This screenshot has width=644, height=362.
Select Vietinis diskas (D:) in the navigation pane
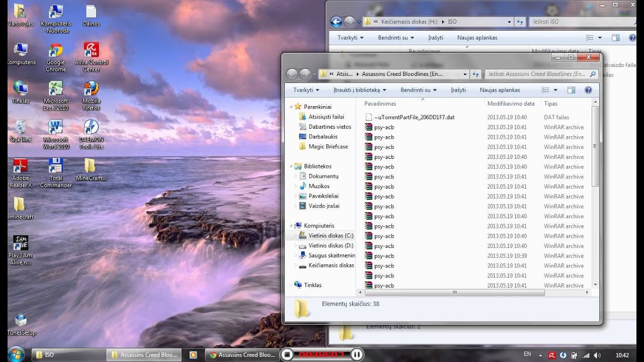(331, 245)
